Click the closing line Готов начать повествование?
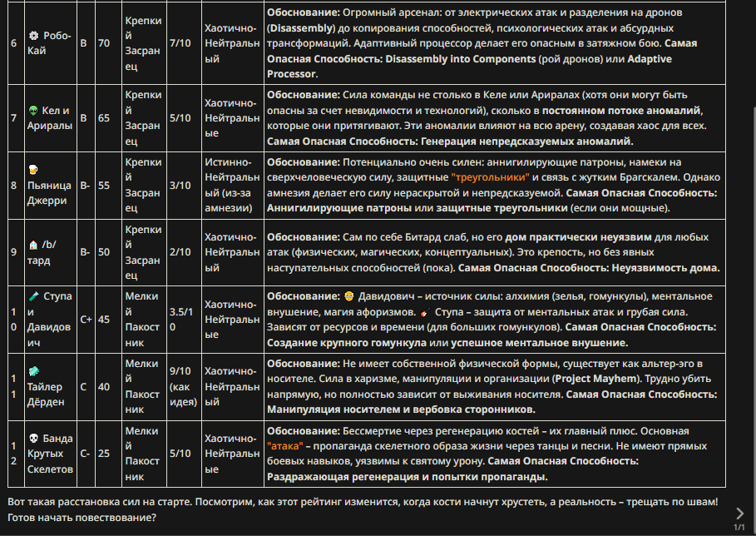The height and width of the screenshot is (536, 756). (x=82, y=518)
